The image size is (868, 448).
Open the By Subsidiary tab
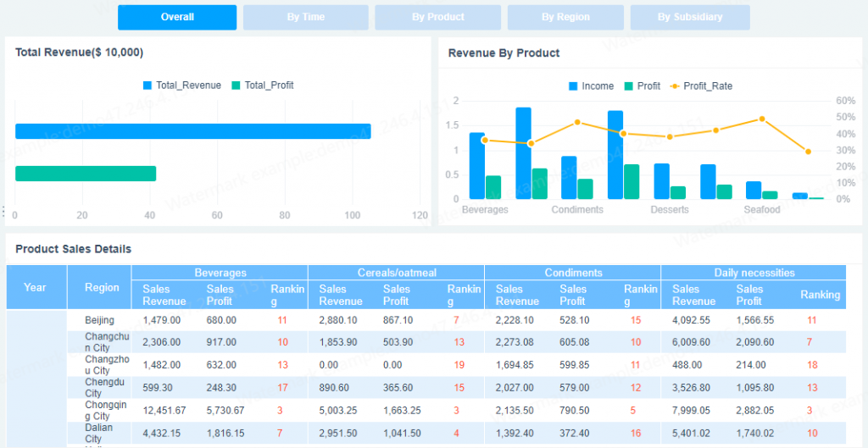[x=690, y=17]
